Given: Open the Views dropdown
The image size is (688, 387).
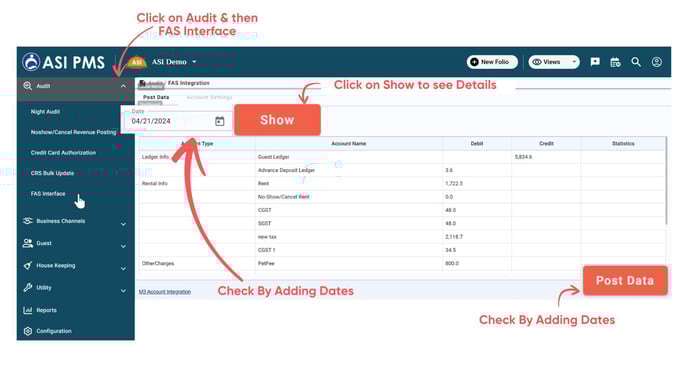Looking at the screenshot, I should point(554,62).
